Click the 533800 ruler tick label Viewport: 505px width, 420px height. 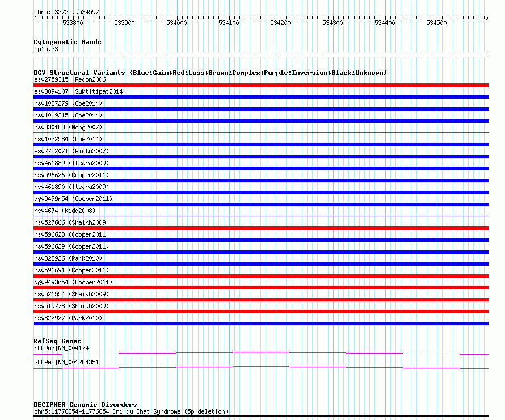(73, 23)
